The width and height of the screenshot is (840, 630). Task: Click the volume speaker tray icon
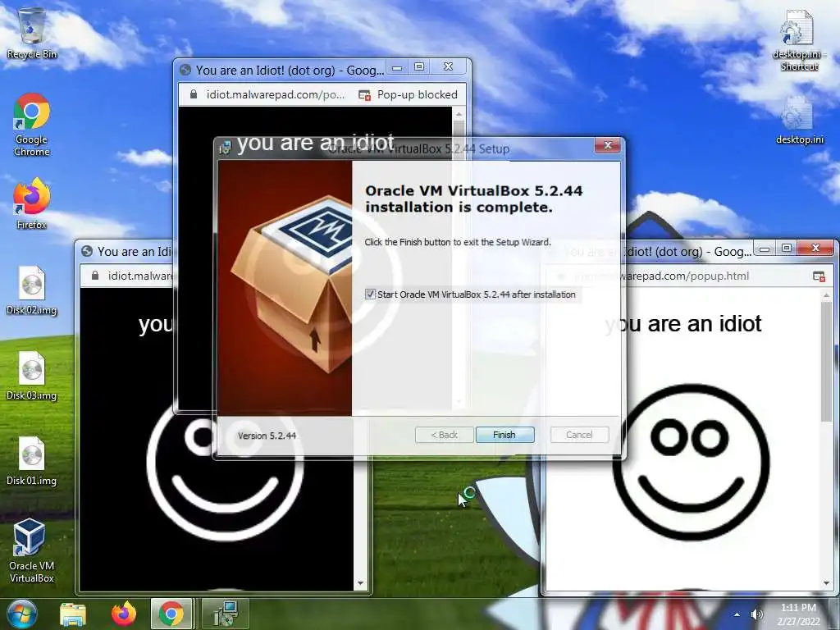click(x=757, y=614)
